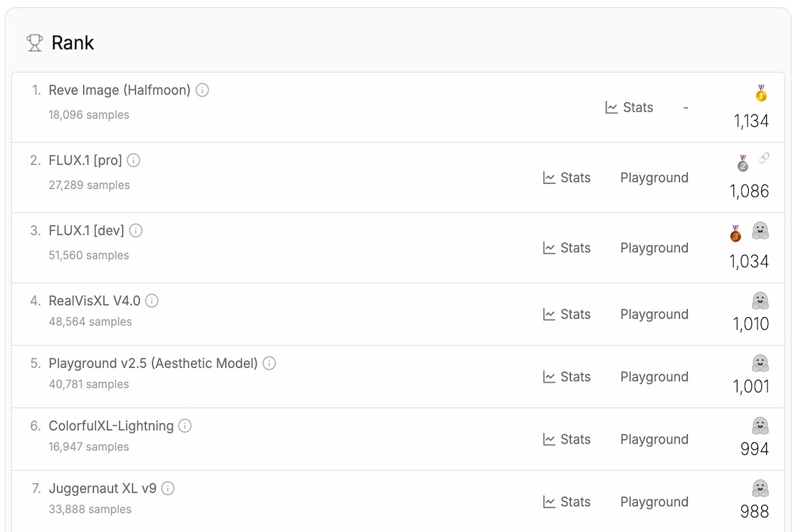
Task: Click gold medal icon for Reve Image
Action: (761, 93)
